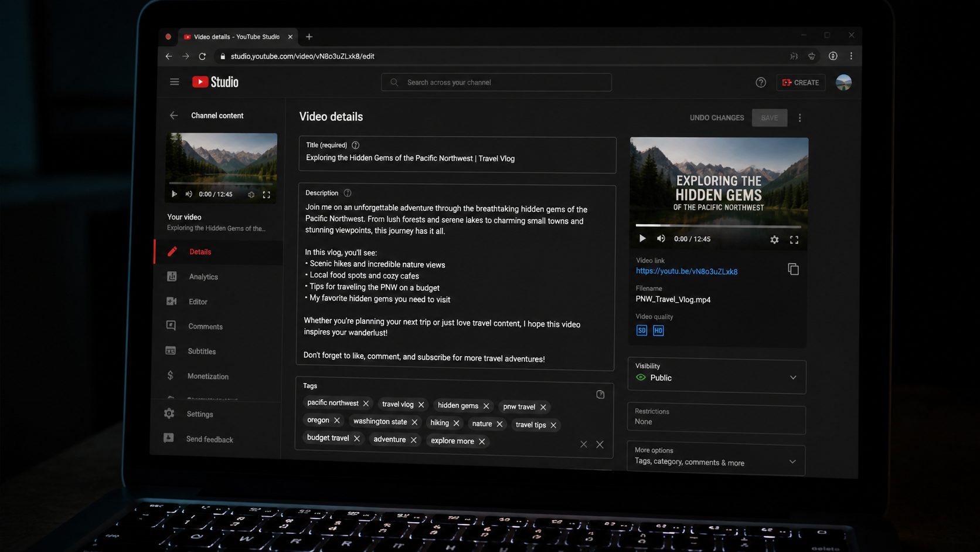Reload the browser page

pos(202,56)
